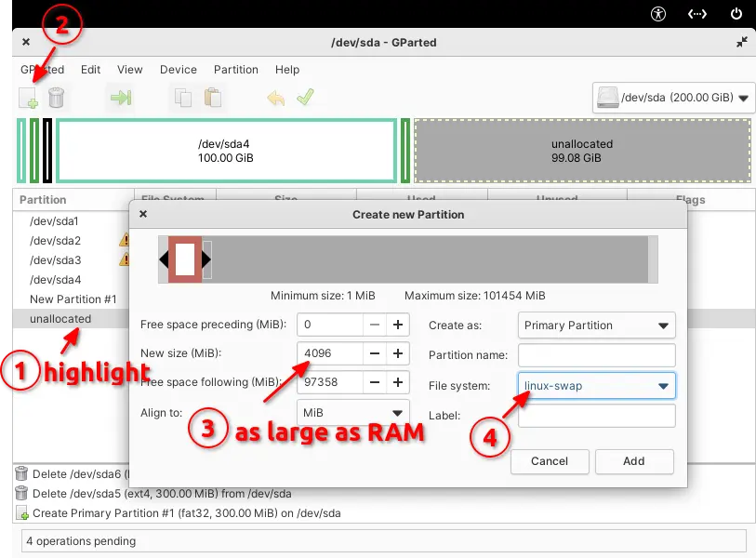Click the right resize handle arrow on partition bar
The width and height of the screenshot is (756, 558).
tap(207, 259)
